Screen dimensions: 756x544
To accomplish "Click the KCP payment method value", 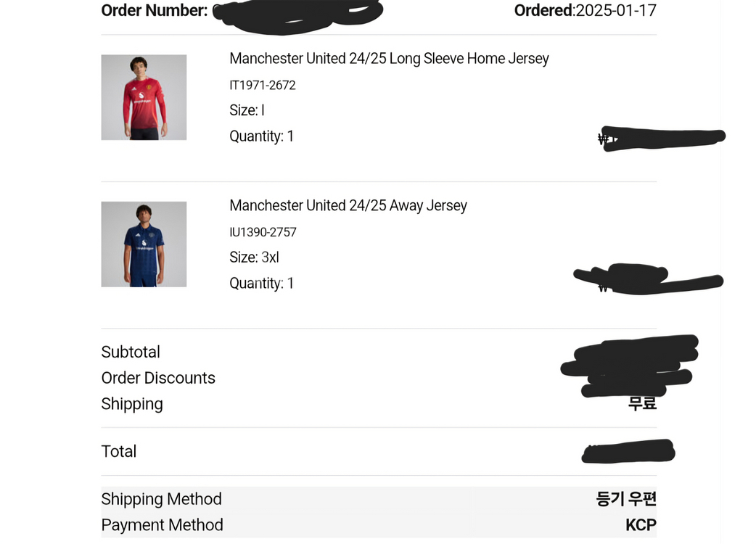I will tap(641, 524).
